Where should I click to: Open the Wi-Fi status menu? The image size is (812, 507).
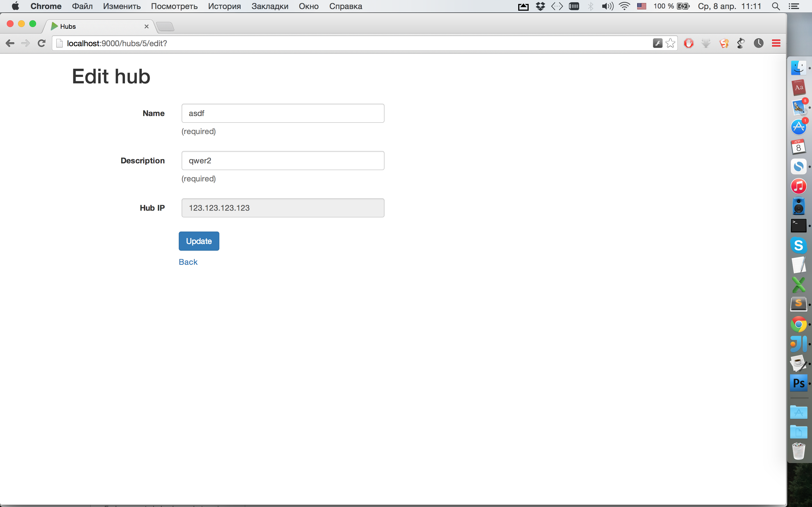[624, 6]
